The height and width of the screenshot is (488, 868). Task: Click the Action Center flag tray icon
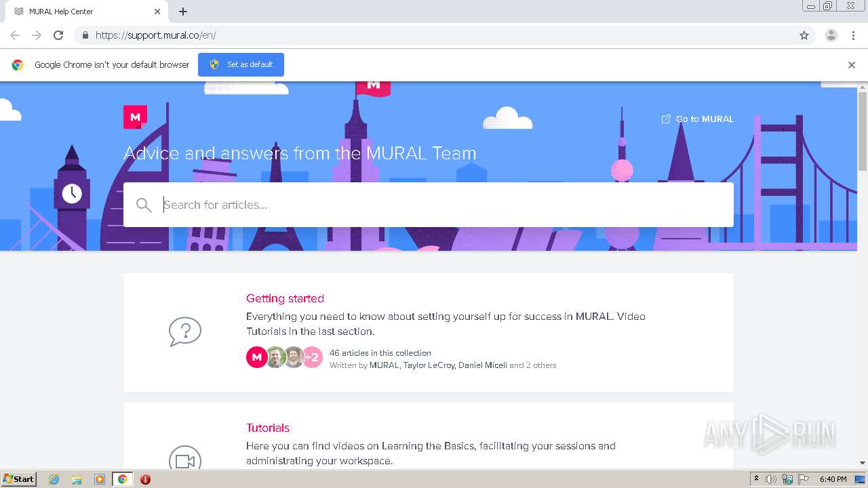[x=804, y=479]
